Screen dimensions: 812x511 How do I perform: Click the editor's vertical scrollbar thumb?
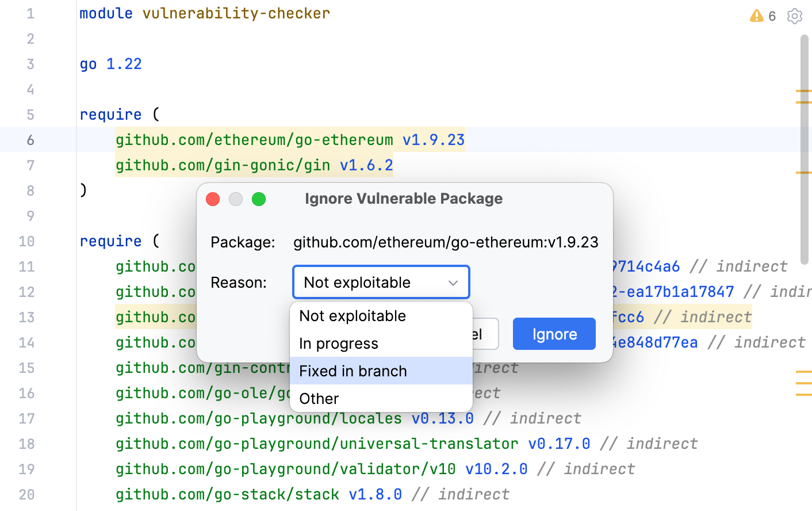pos(805,150)
